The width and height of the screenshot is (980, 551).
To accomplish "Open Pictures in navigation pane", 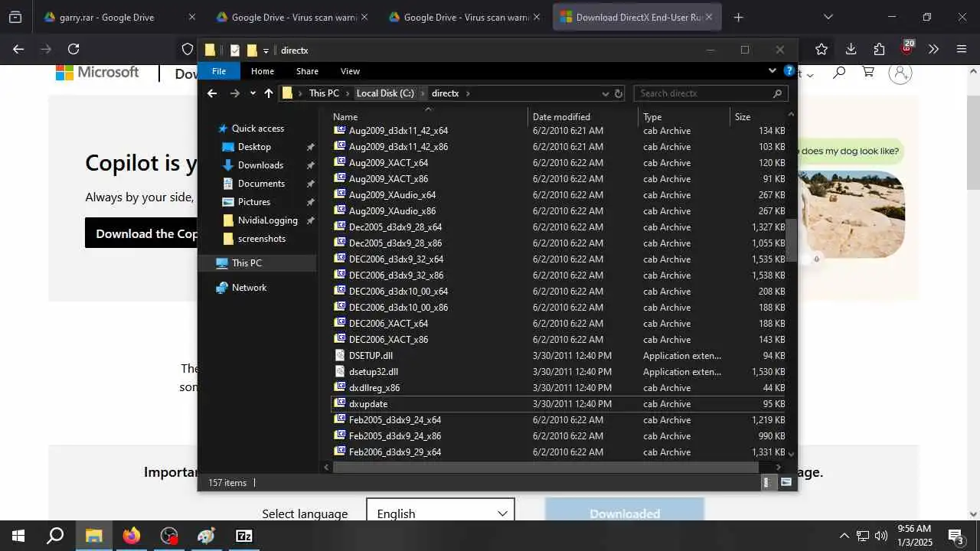I will pos(253,202).
